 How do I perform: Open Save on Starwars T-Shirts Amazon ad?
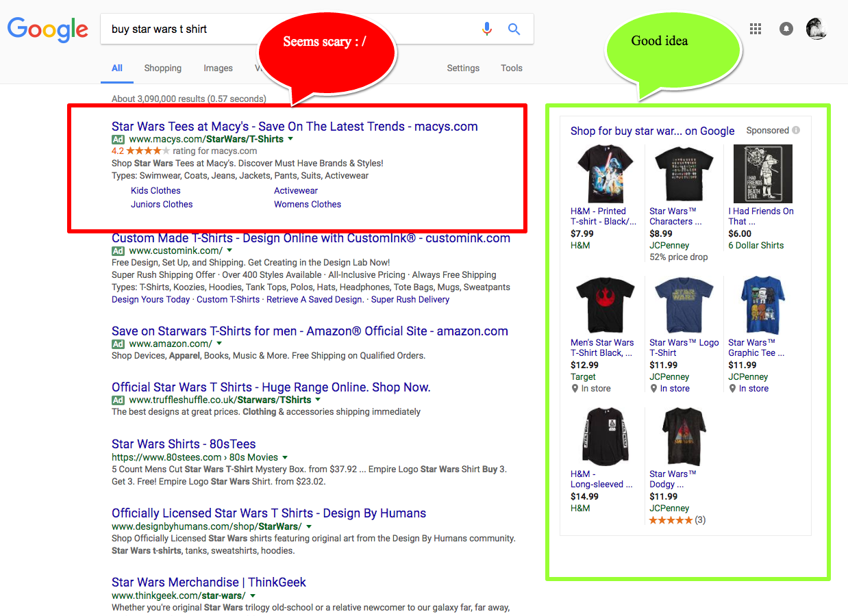point(310,331)
